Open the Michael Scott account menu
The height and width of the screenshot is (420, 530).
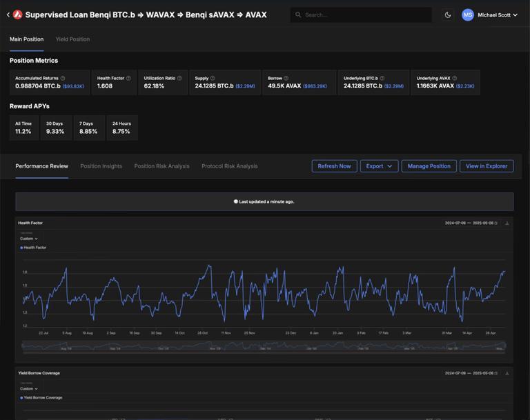[x=490, y=14]
